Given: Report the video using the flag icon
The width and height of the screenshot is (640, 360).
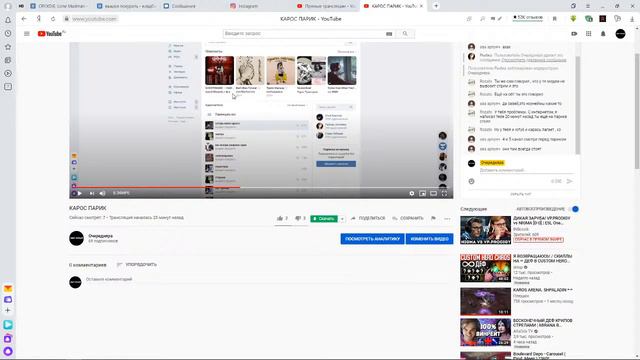Looking at the screenshot, I should 433,218.
